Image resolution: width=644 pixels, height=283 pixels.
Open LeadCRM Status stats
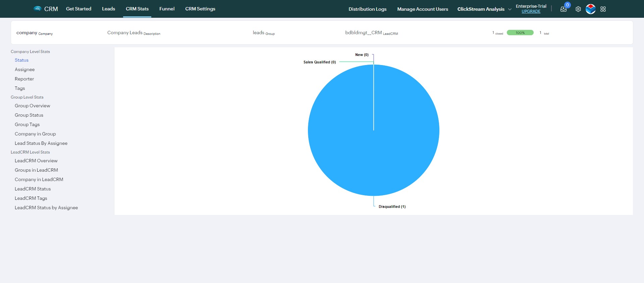coord(33,189)
